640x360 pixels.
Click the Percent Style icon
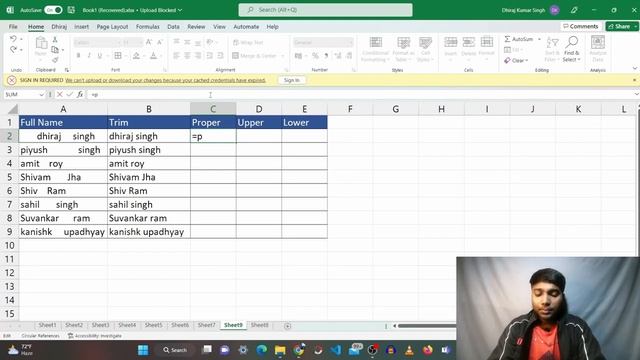pyautogui.click(x=316, y=56)
